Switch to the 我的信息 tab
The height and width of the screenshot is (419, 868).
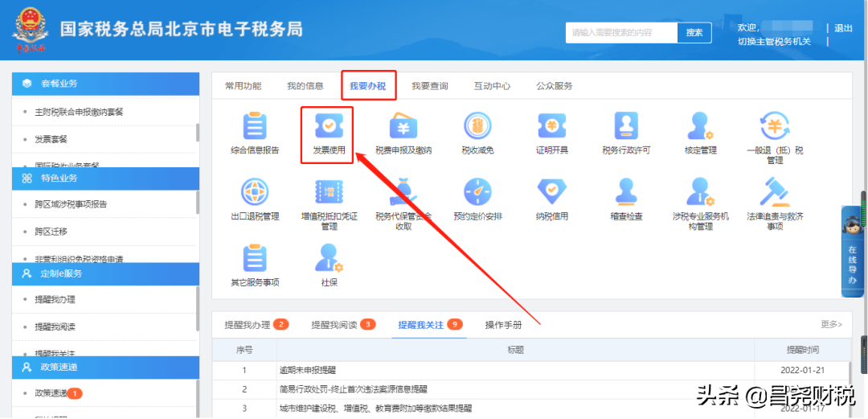tap(305, 86)
